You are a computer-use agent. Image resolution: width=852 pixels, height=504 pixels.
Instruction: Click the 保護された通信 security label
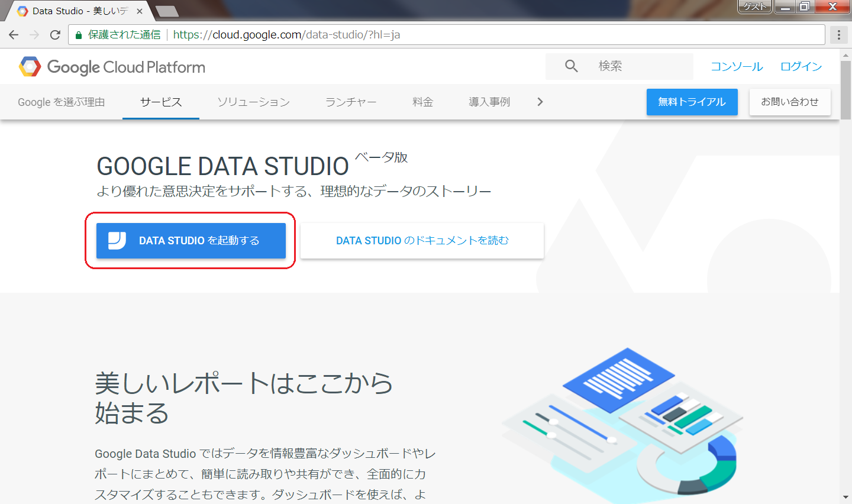tap(124, 35)
